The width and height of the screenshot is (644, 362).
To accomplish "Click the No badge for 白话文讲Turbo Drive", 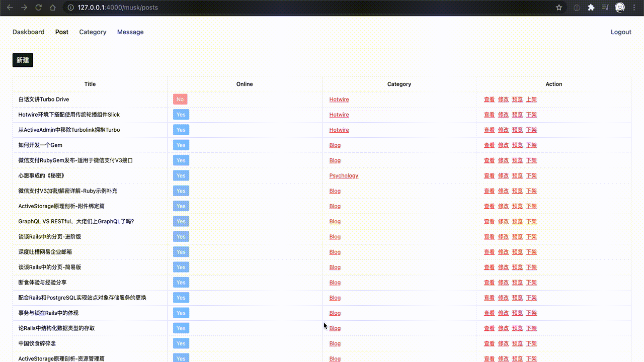I will [x=180, y=100].
